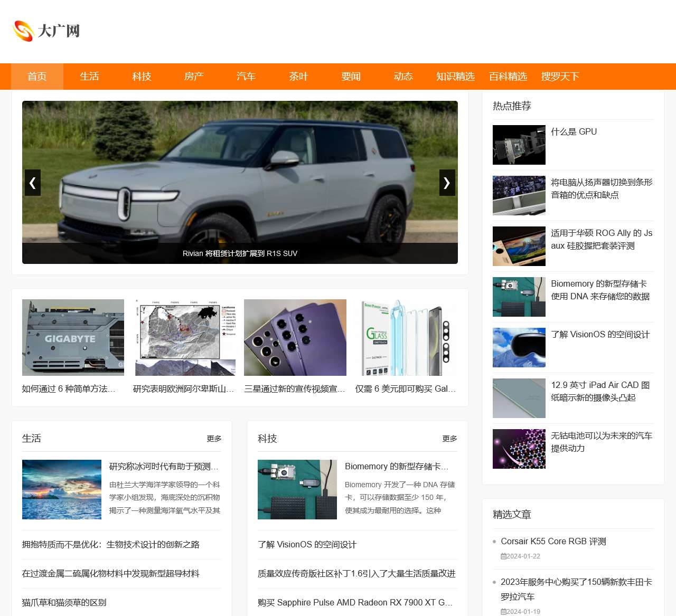Open the Biomemory storage card thumbnail in 科技
This screenshot has height=616, width=676.
point(297,489)
